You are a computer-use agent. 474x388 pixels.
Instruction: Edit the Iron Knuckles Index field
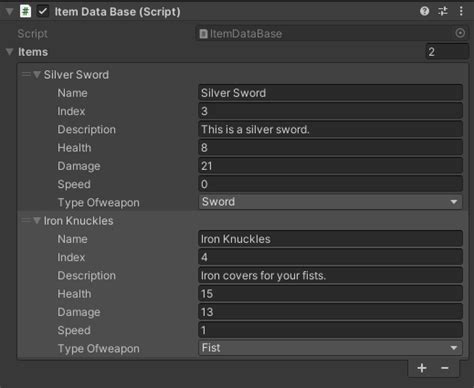pyautogui.click(x=330, y=257)
